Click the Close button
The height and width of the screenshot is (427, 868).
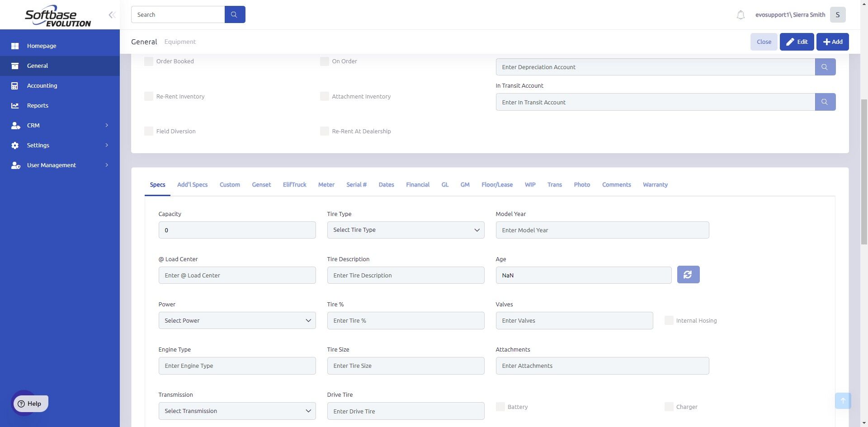coord(764,42)
